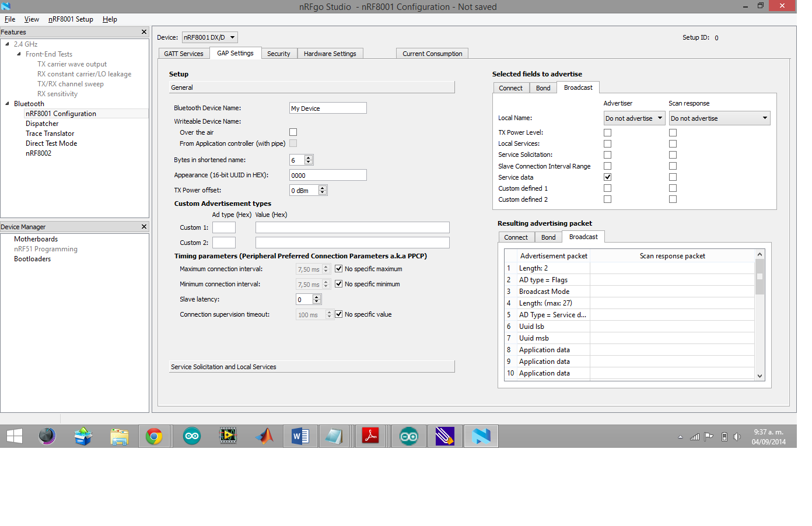
Task: Open the purple pen application in the taskbar
Action: (x=444, y=436)
